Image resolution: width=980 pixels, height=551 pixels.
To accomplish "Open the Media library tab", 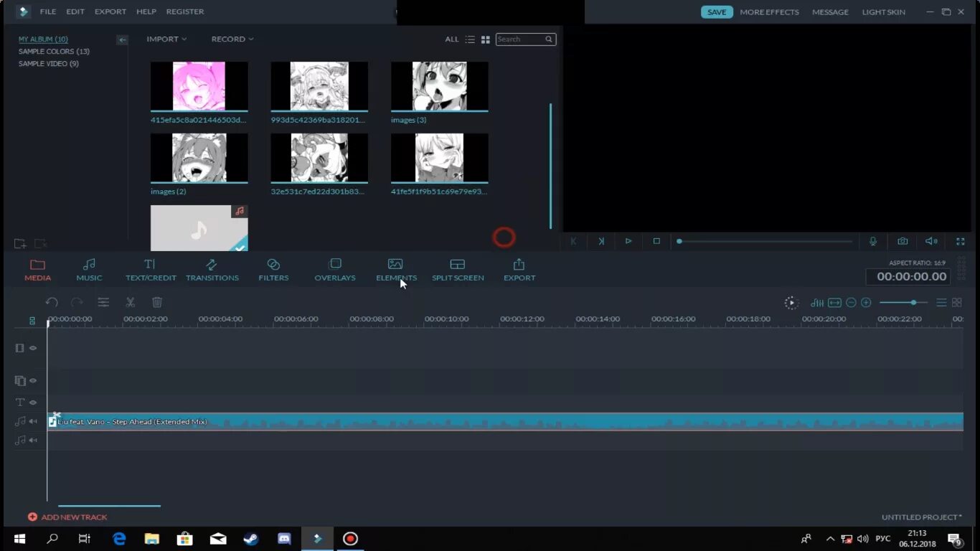I will 37,270.
